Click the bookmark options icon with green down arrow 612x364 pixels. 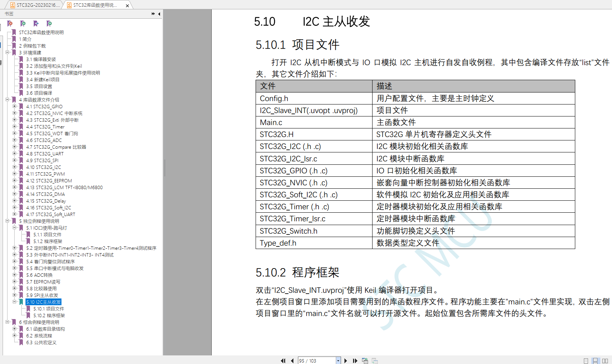pos(49,24)
